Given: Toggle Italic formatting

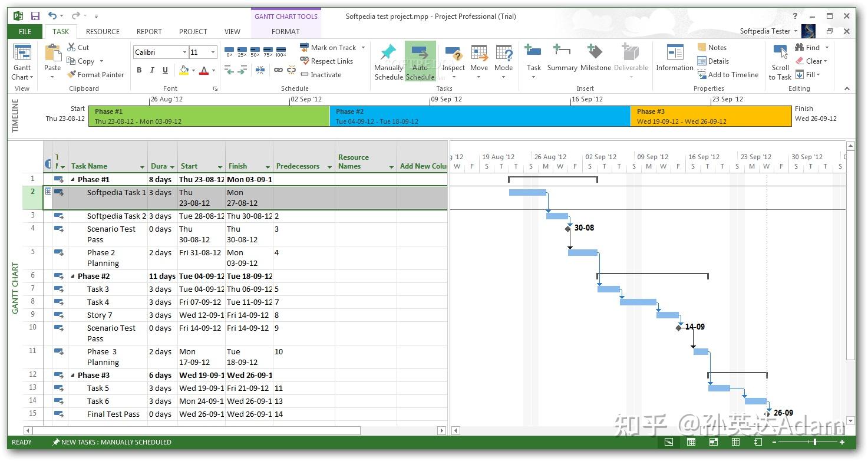Looking at the screenshot, I should coord(152,70).
